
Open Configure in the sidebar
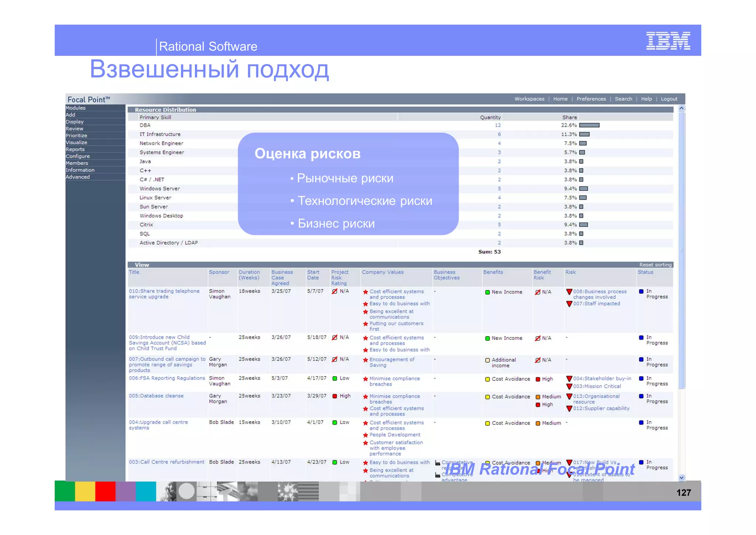point(78,156)
